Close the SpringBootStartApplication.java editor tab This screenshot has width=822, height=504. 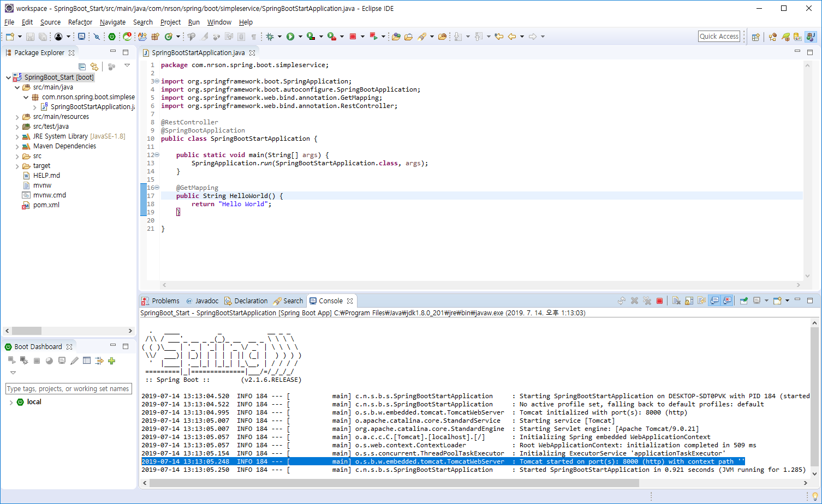coord(252,53)
